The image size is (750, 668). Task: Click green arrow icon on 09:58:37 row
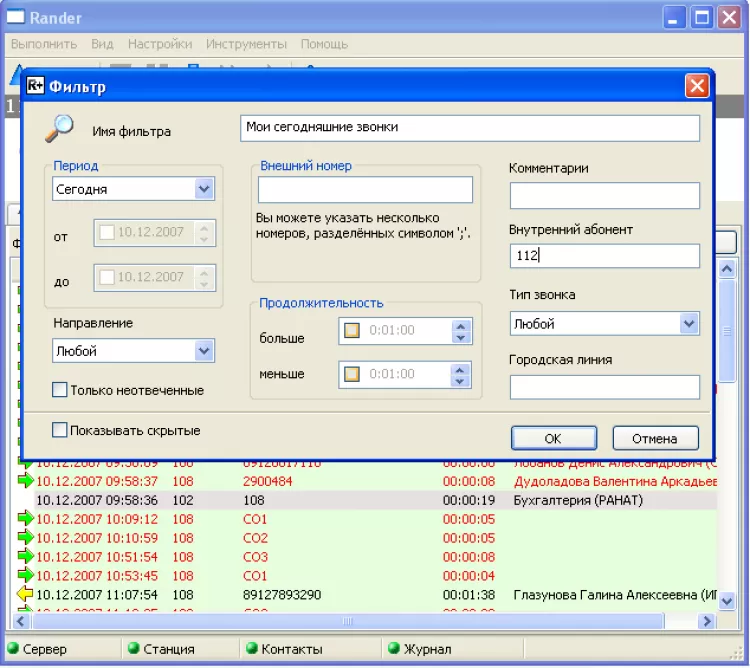(x=25, y=480)
